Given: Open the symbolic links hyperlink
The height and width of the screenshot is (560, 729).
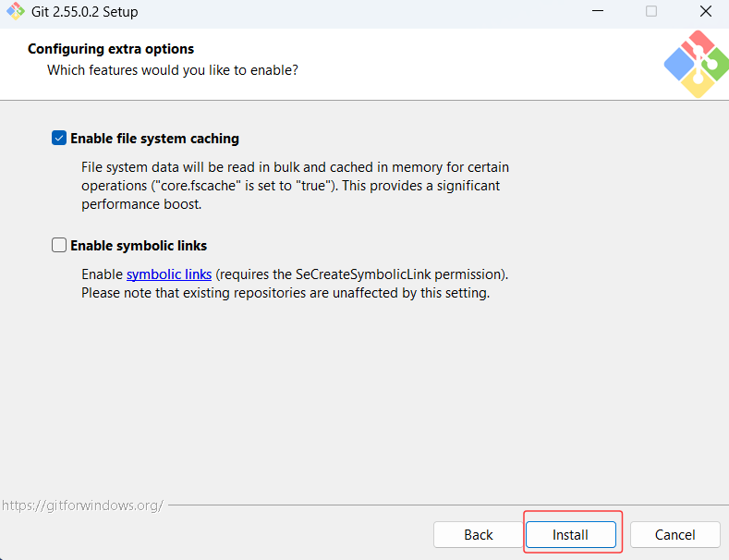Looking at the screenshot, I should click(169, 274).
